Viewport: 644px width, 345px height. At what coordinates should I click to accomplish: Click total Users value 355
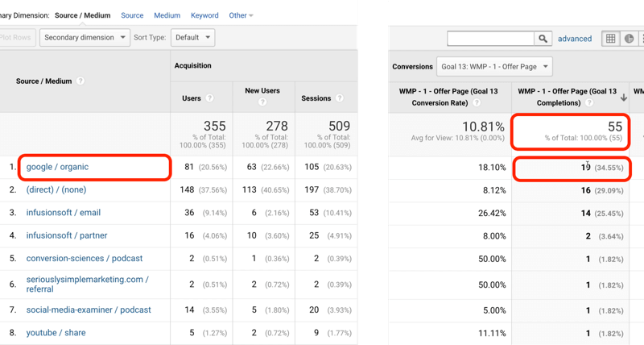pyautogui.click(x=215, y=126)
